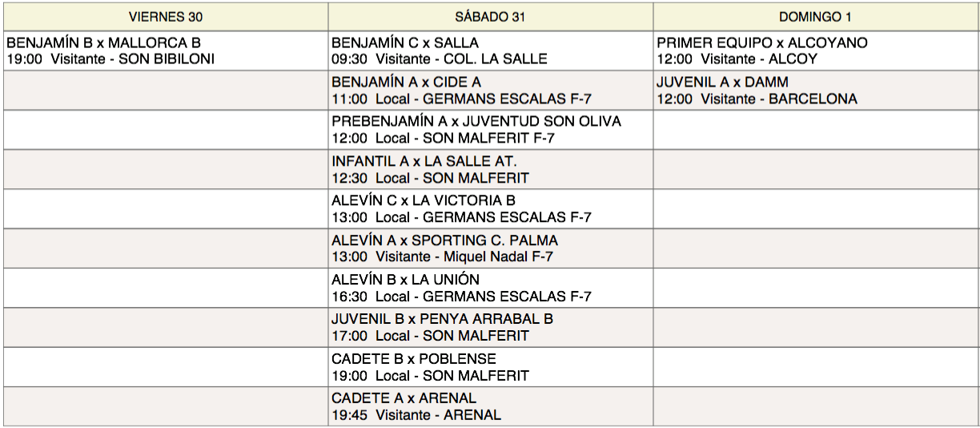980x428 pixels.
Task: Select the CADETE B x POBLENSE match
Action: (414, 359)
